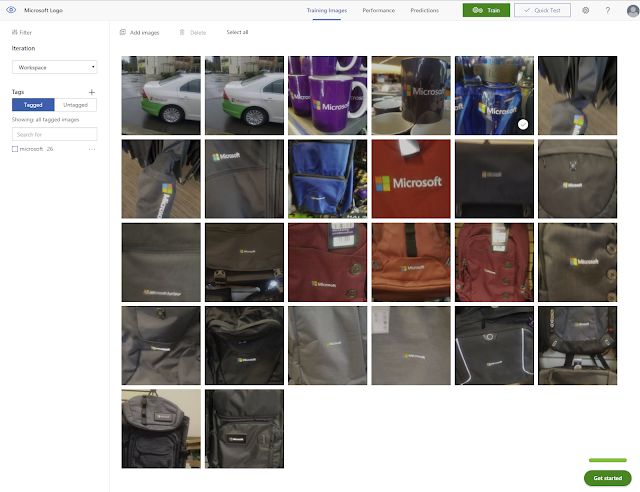Open the microsoft tag options ellipsis
Viewport: 640px width, 492px height.
92,149
